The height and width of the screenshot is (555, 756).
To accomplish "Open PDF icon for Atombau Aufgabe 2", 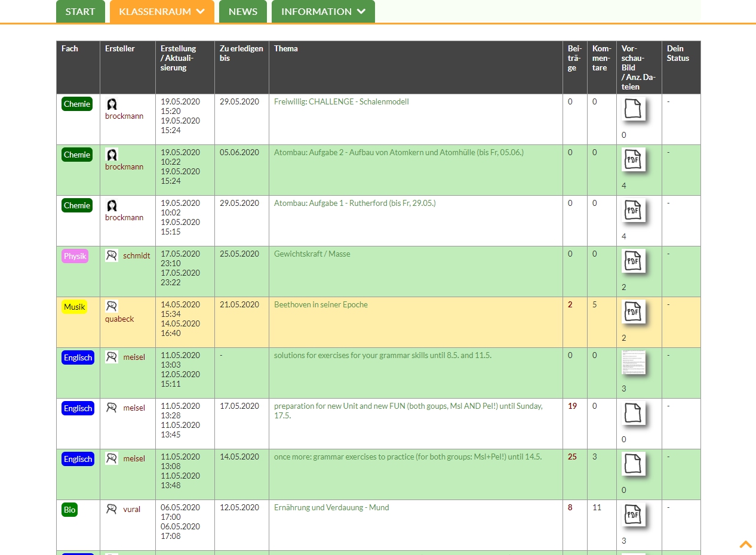I will (x=633, y=160).
